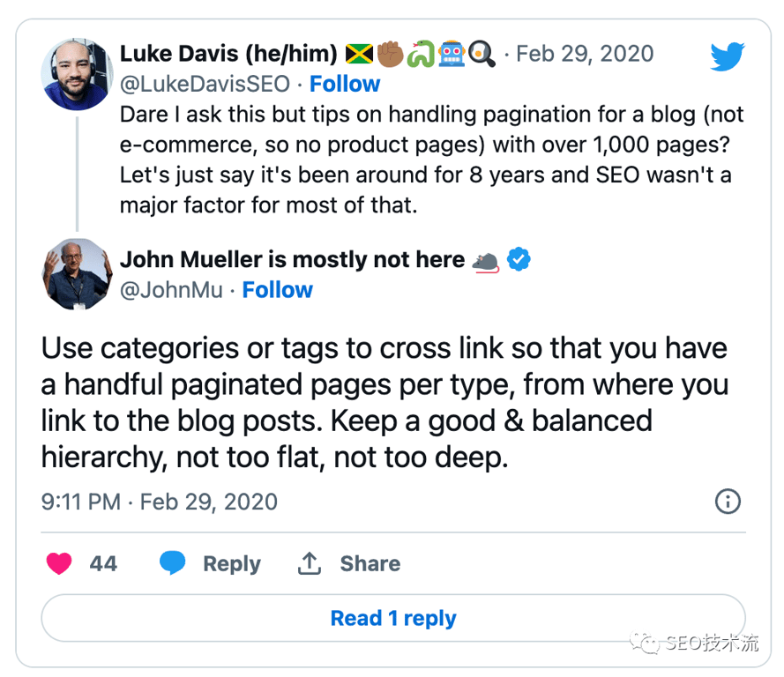Open the 9:11 PM Feb 29, 2020 timestamp
Image resolution: width=784 pixels, height=677 pixels.
pos(159,502)
